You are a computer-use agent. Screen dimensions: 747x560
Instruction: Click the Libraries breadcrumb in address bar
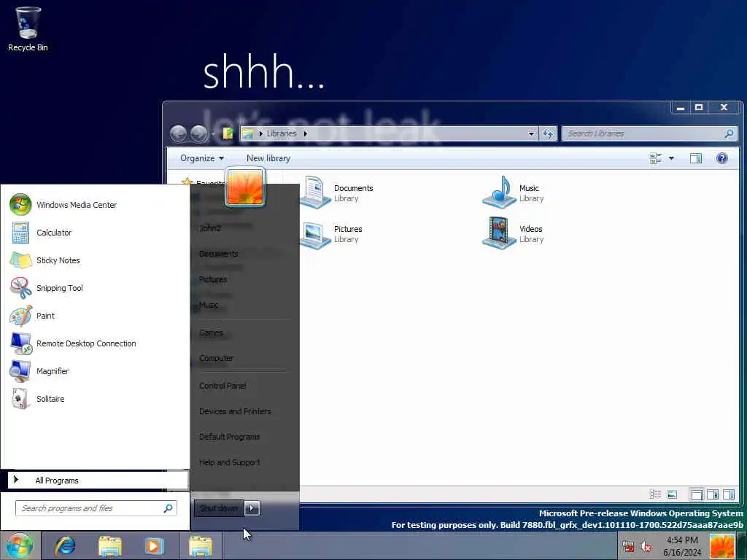[x=282, y=133]
